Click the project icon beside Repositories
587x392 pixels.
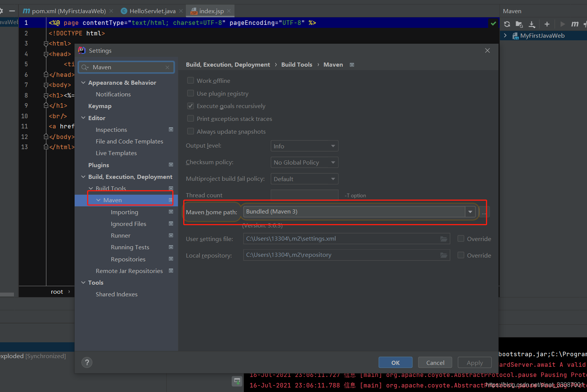click(x=171, y=259)
